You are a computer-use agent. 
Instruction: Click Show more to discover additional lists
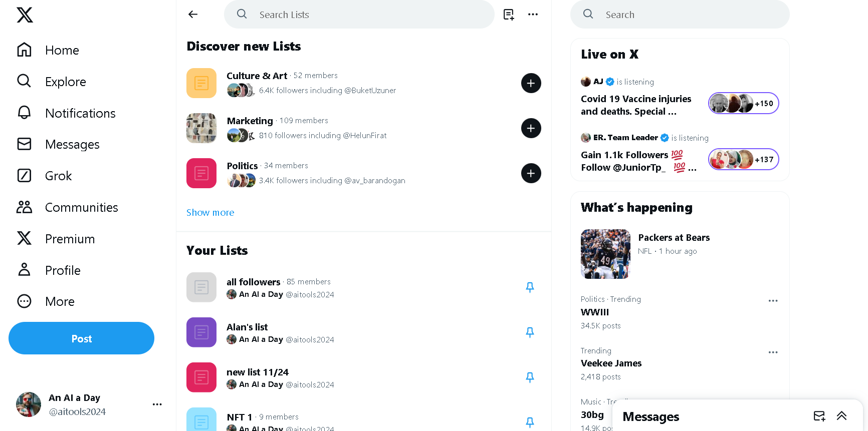click(210, 212)
